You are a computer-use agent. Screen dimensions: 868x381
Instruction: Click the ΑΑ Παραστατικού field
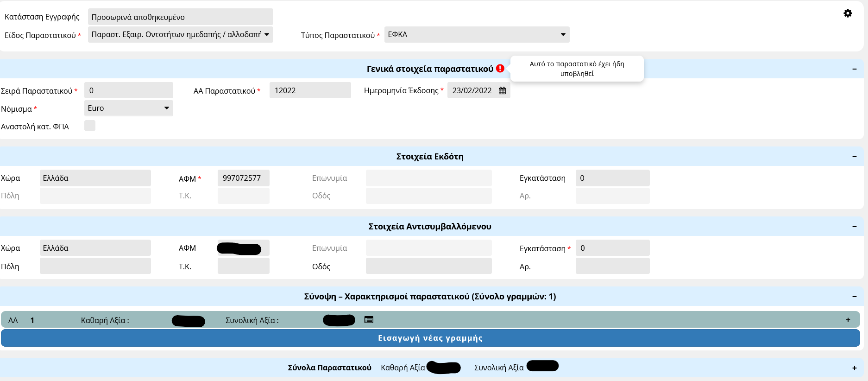310,91
